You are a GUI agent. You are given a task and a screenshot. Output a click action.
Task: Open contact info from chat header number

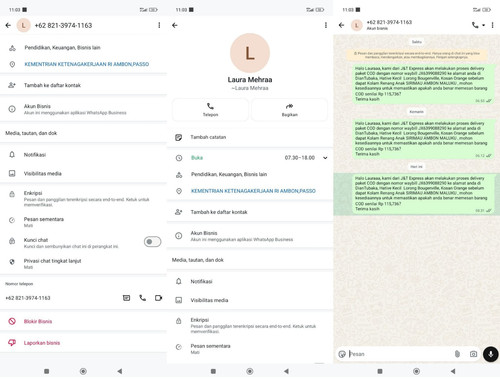(x=389, y=22)
